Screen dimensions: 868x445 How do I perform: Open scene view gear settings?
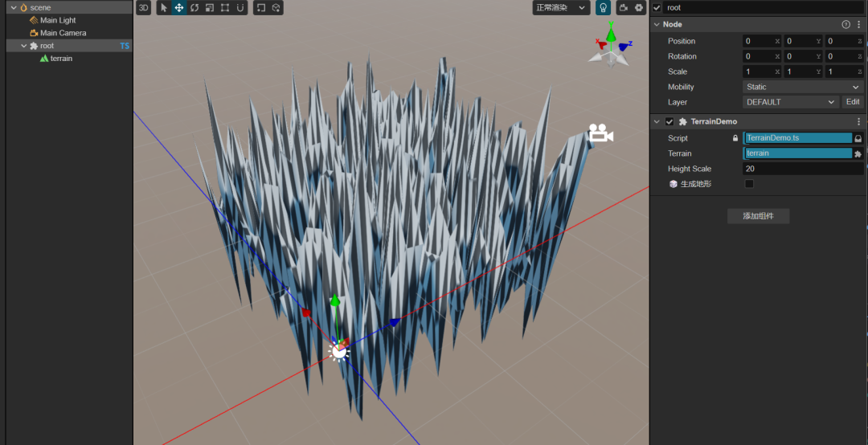coord(639,7)
